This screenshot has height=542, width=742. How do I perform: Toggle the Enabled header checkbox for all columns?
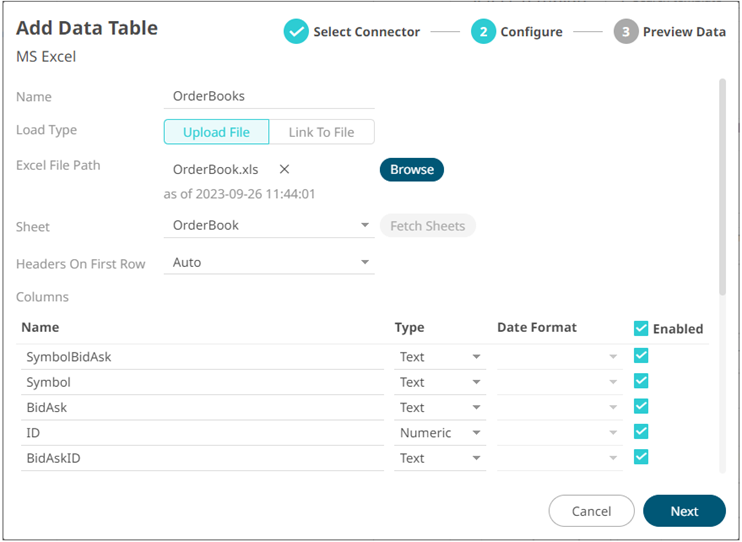click(641, 328)
